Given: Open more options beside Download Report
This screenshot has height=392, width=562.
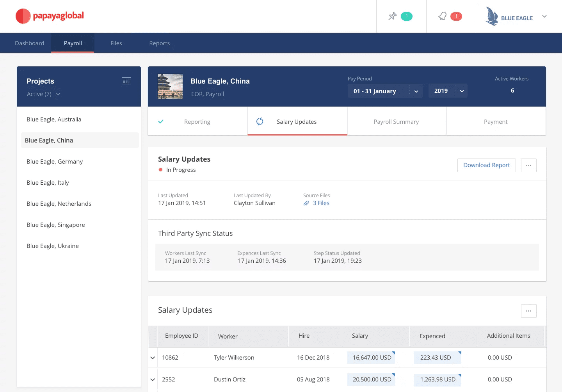Looking at the screenshot, I should coord(528,165).
